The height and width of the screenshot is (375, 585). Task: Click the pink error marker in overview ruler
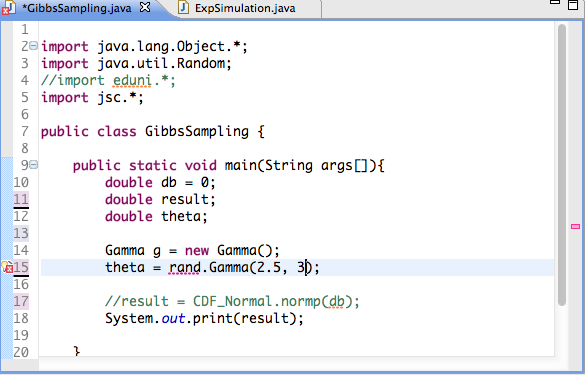pos(575,226)
